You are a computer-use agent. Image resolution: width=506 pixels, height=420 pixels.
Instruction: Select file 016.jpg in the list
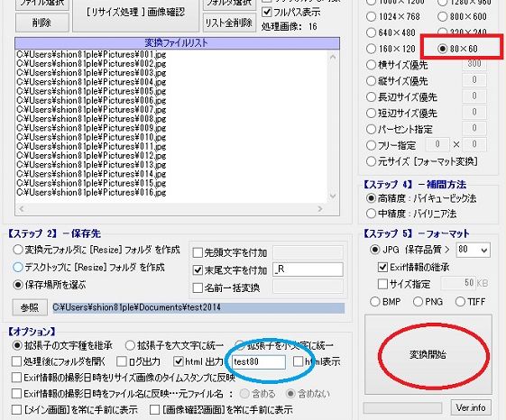click(91, 193)
